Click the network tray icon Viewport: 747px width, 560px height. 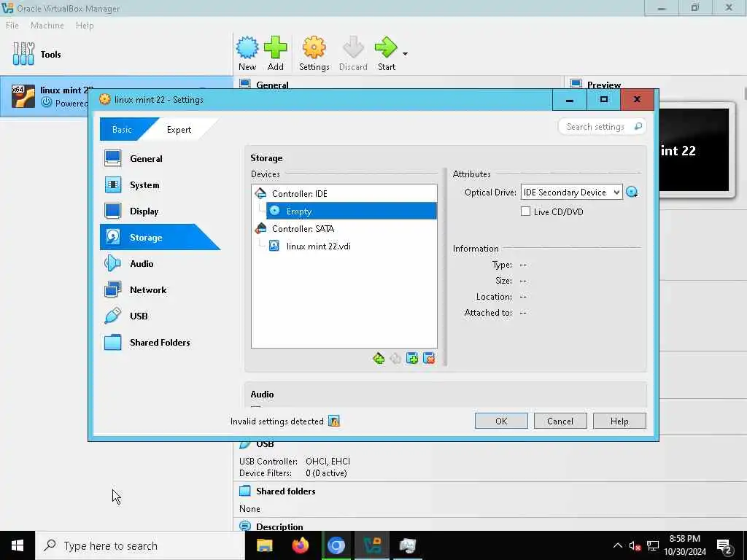click(x=653, y=545)
